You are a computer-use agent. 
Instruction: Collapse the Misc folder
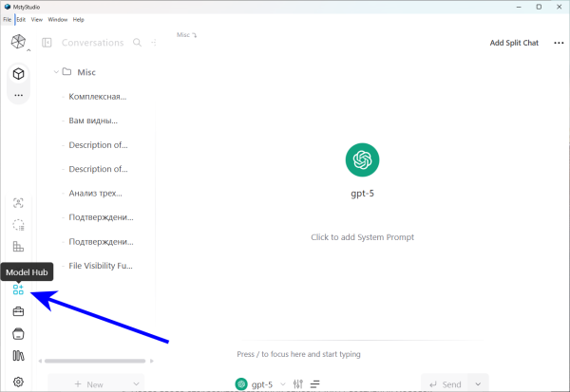click(55, 72)
